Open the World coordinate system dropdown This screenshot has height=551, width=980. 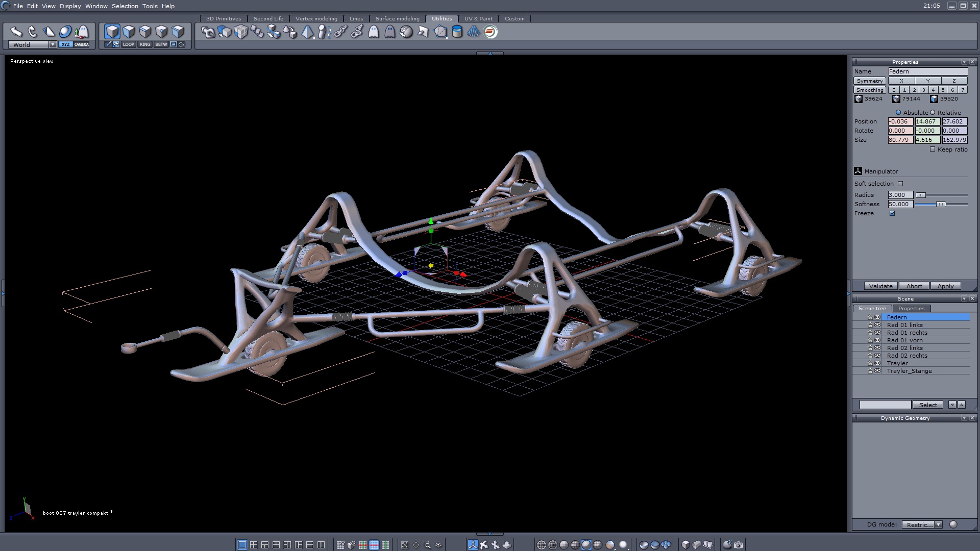(53, 45)
